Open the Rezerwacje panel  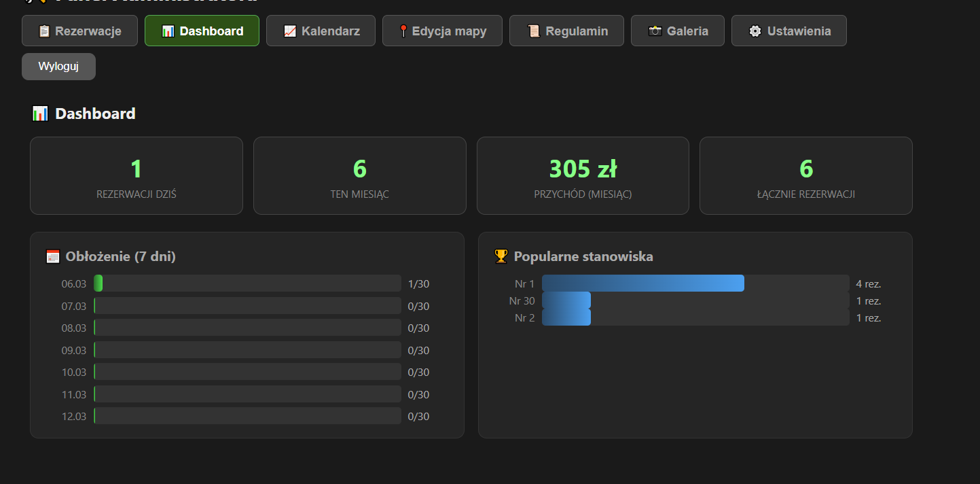click(x=79, y=31)
